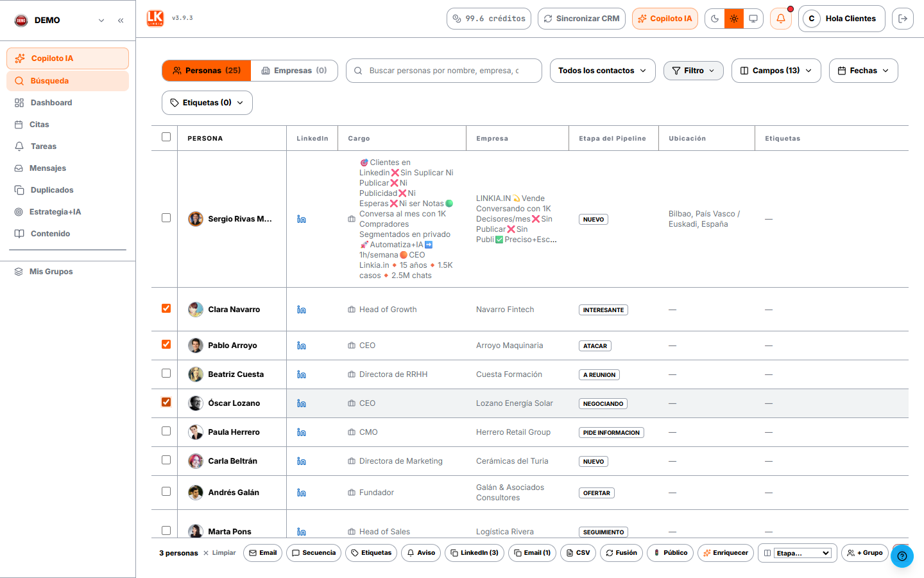Click the LK Linkia logo
The width and height of the screenshot is (924, 578).
[x=155, y=18]
